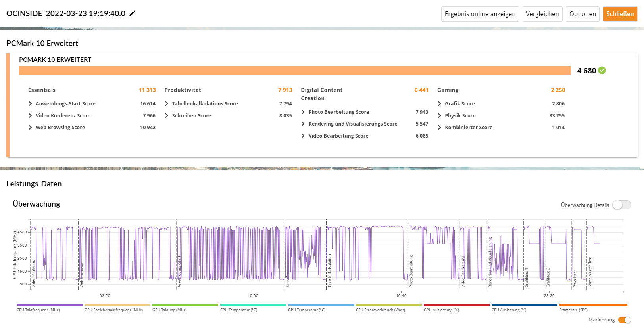The width and height of the screenshot is (644, 331).
Task: Expand Grafik Score details
Action: tap(440, 104)
